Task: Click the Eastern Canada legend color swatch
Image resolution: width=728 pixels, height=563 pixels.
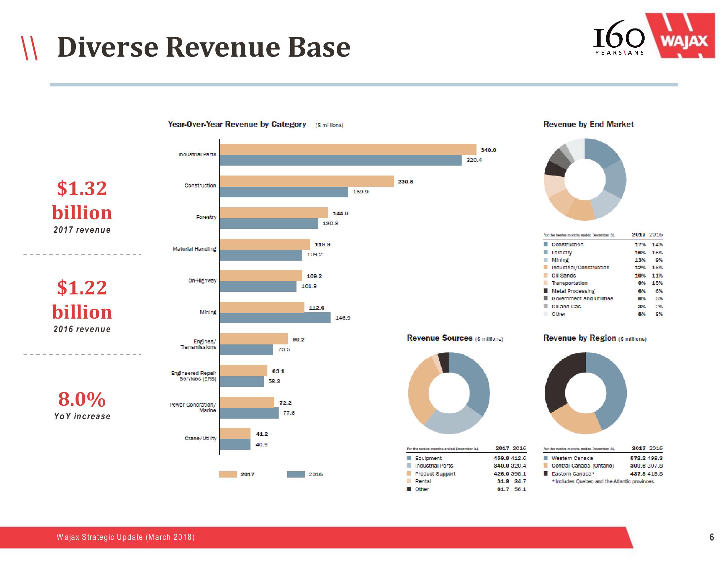Action: (546, 474)
